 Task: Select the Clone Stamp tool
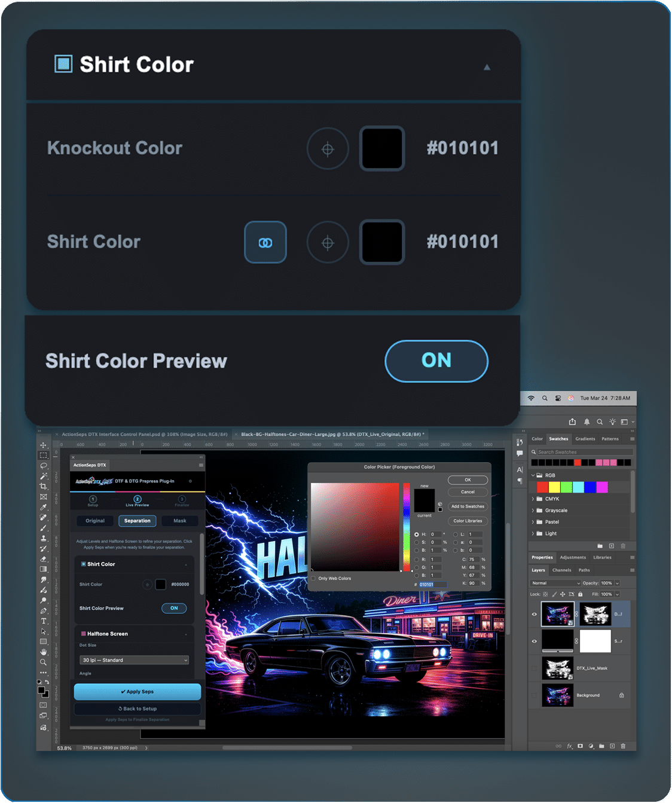click(x=43, y=538)
